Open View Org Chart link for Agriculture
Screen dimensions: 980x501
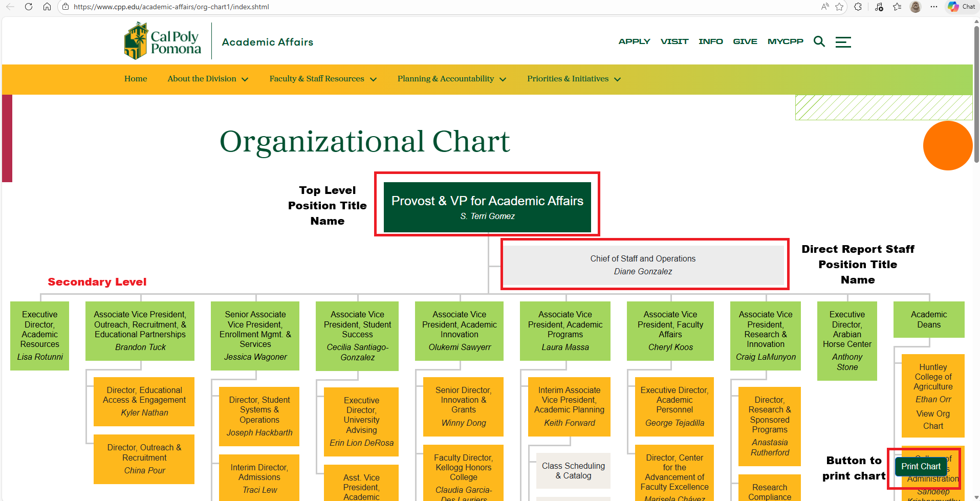(x=932, y=420)
